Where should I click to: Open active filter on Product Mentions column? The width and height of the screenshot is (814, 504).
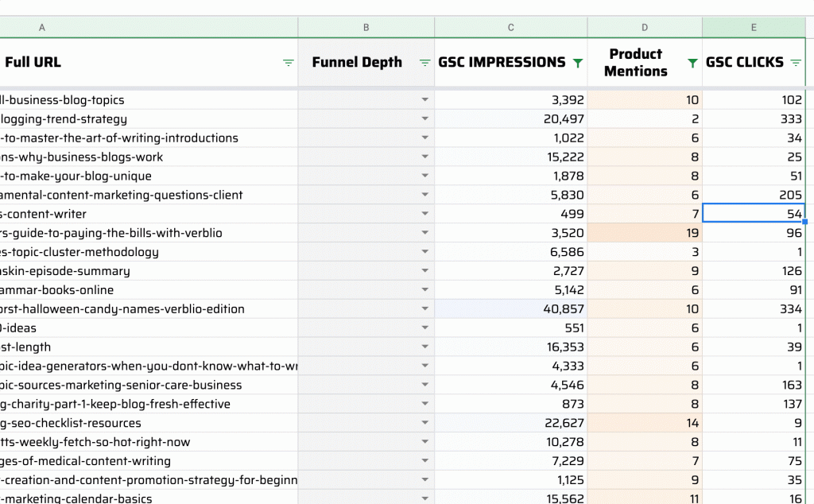(x=692, y=63)
